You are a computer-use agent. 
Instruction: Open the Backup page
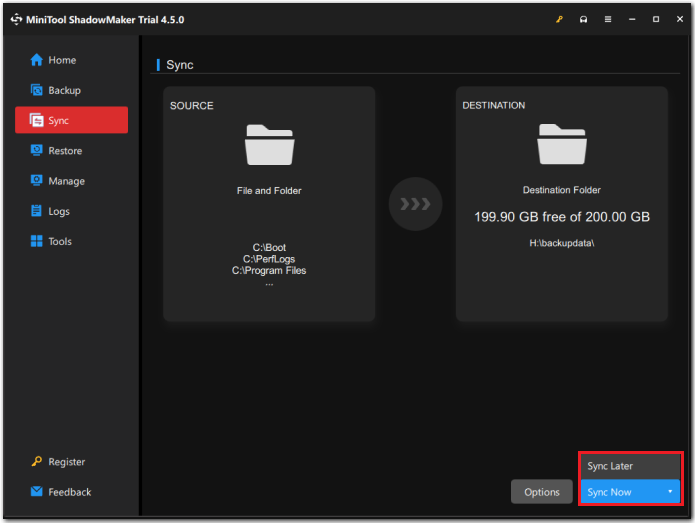[x=64, y=90]
